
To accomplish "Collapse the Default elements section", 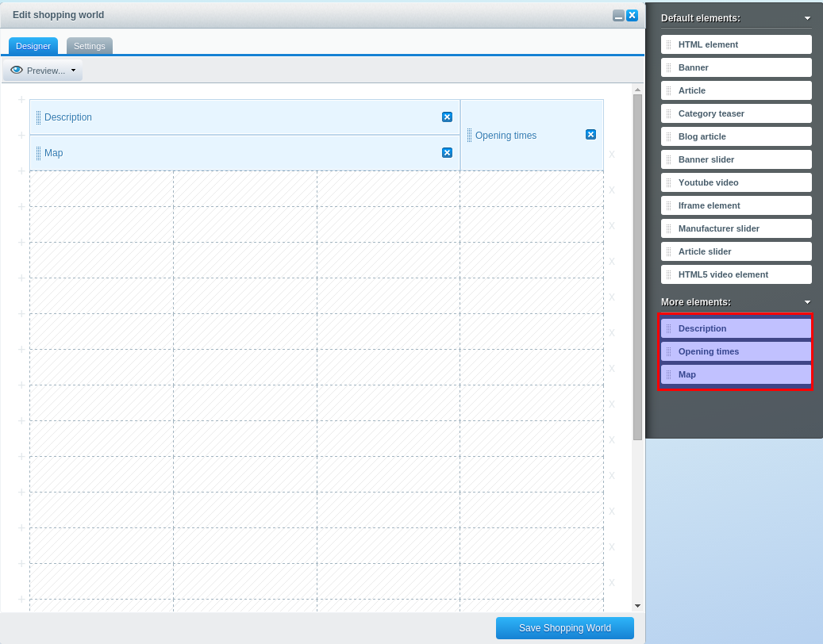I will [x=807, y=17].
